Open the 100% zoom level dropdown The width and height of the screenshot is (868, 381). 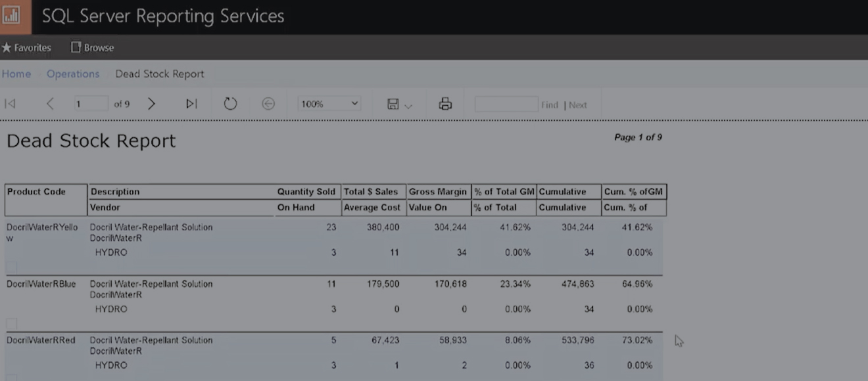(329, 104)
